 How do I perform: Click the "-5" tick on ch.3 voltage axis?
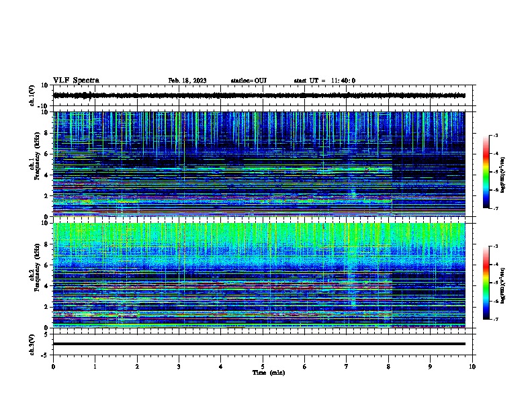(45, 355)
